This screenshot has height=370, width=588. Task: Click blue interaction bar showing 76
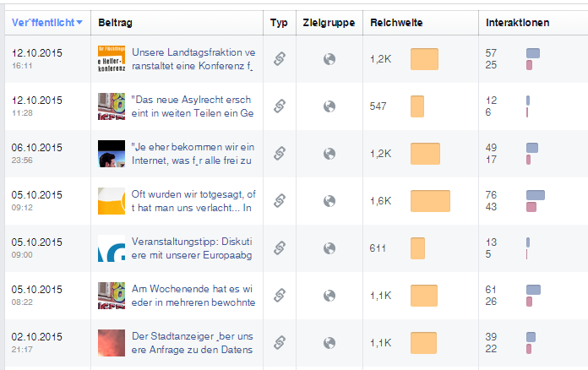pos(536,195)
